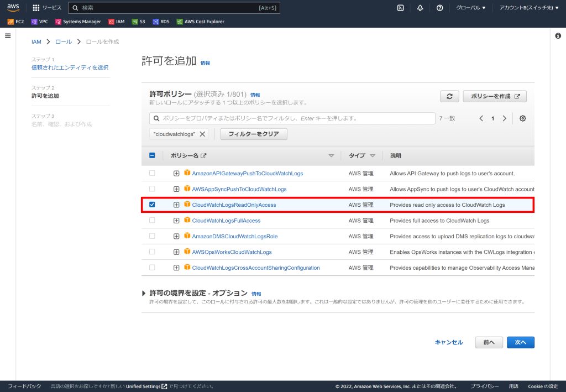Sort by policy name column arrow
This screenshot has height=392, width=566.
coord(331,155)
